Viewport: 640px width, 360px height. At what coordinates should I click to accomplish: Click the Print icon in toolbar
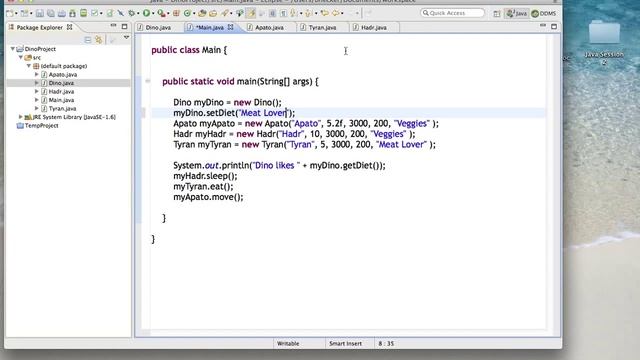[x=62, y=13]
